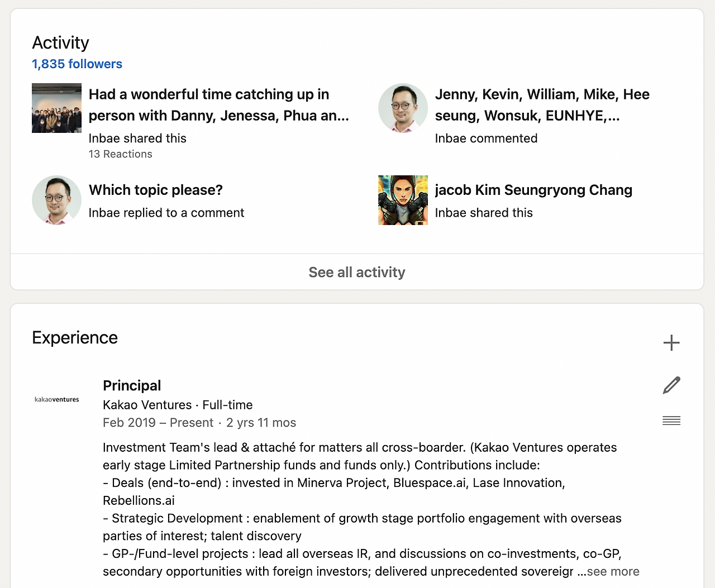The width and height of the screenshot is (715, 588).
Task: Click the profile photo beside 'Which topic please?'
Action: [x=56, y=200]
